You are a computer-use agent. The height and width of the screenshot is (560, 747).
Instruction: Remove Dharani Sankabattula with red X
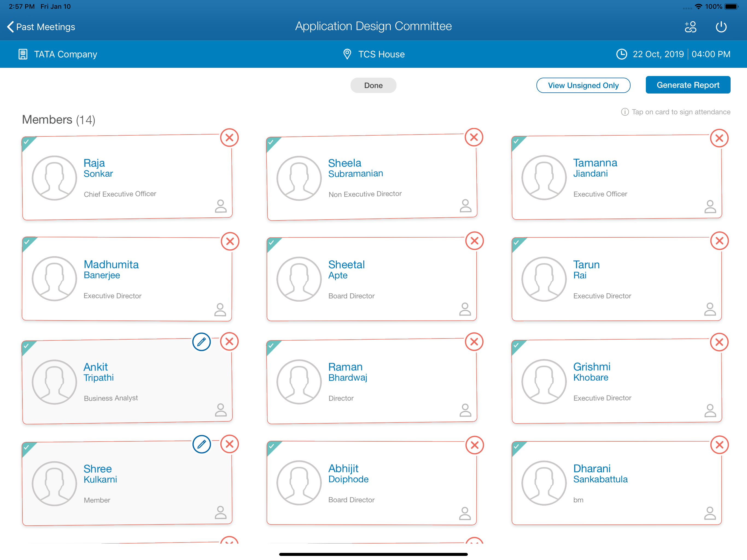click(x=719, y=445)
